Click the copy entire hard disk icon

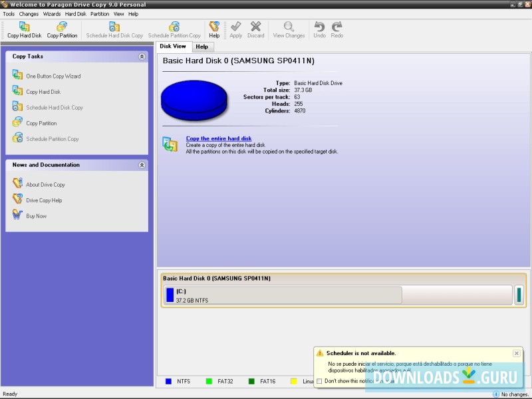tap(170, 144)
